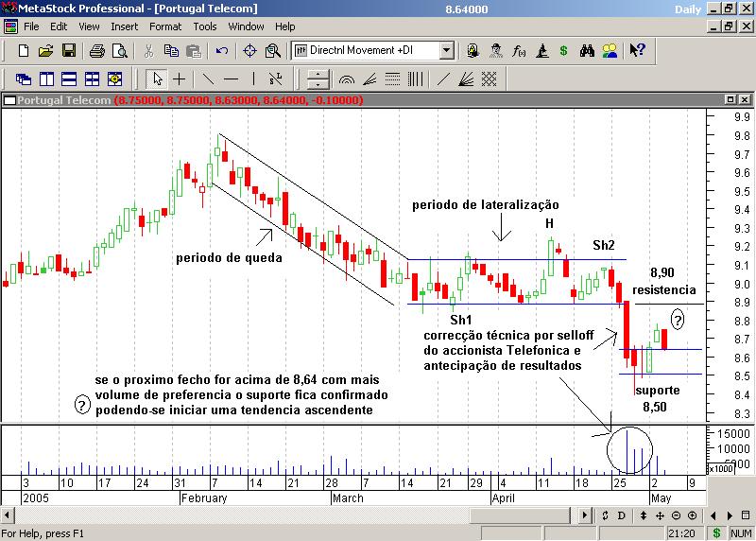This screenshot has width=756, height=541.
Task: Open a file with the folder icon
Action: pyautogui.click(x=45, y=51)
